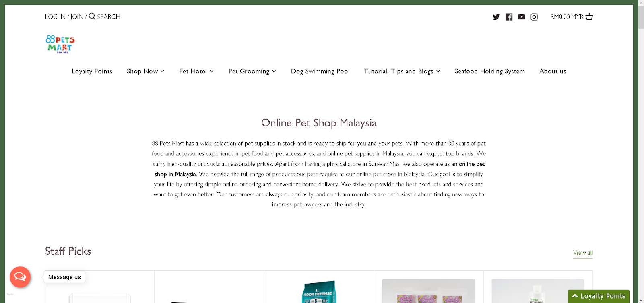Click View all for Staff Picks
Screen dimensions: 644x303
pos(583,253)
